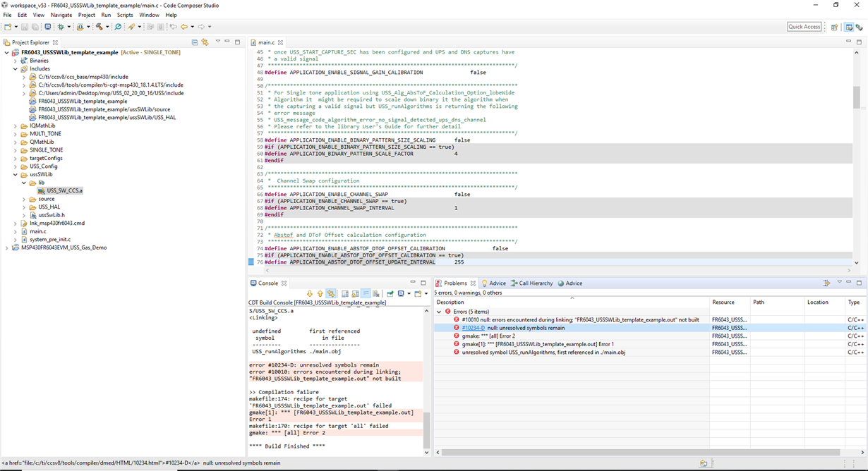Click Display Selected Console monitor icon
This screenshot has width=868, height=471.
tap(401, 293)
